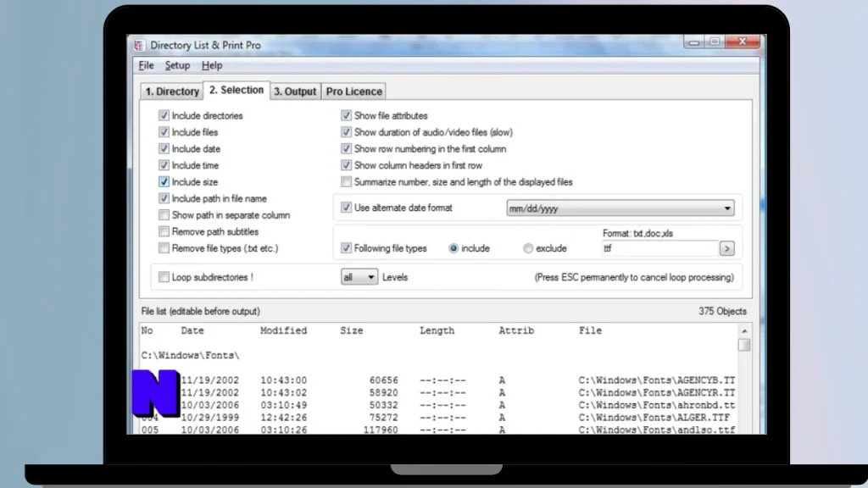Toggle Following file types checkbox
This screenshot has width=868, height=488.
(x=346, y=248)
